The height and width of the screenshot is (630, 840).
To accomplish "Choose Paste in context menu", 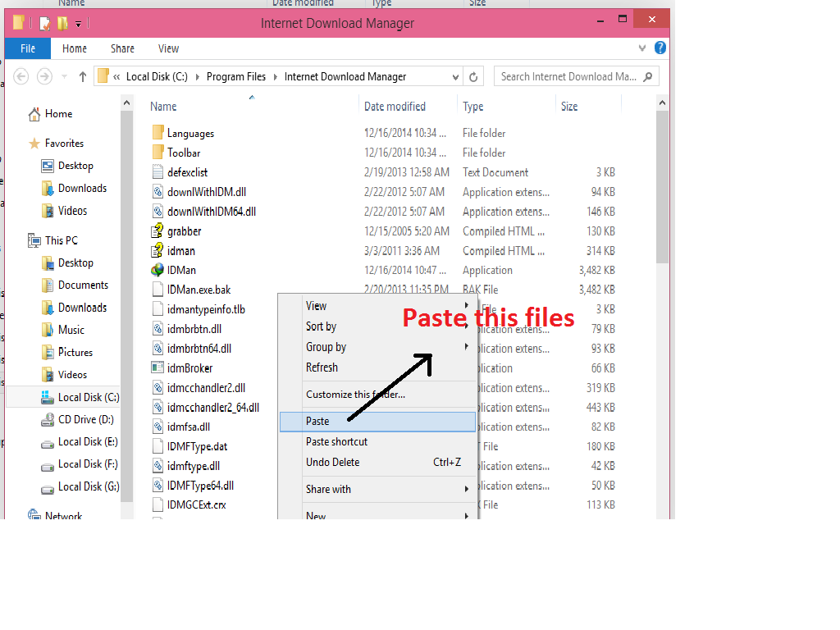I will [x=377, y=421].
